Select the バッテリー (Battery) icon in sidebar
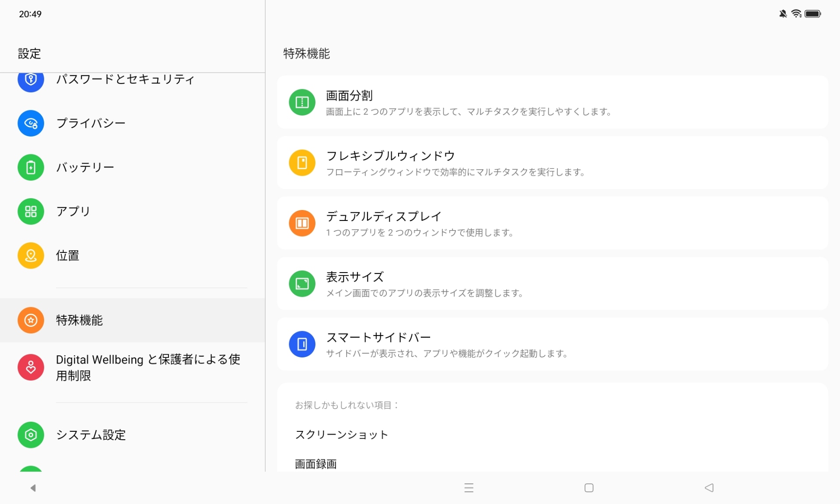840x504 pixels. pyautogui.click(x=31, y=167)
